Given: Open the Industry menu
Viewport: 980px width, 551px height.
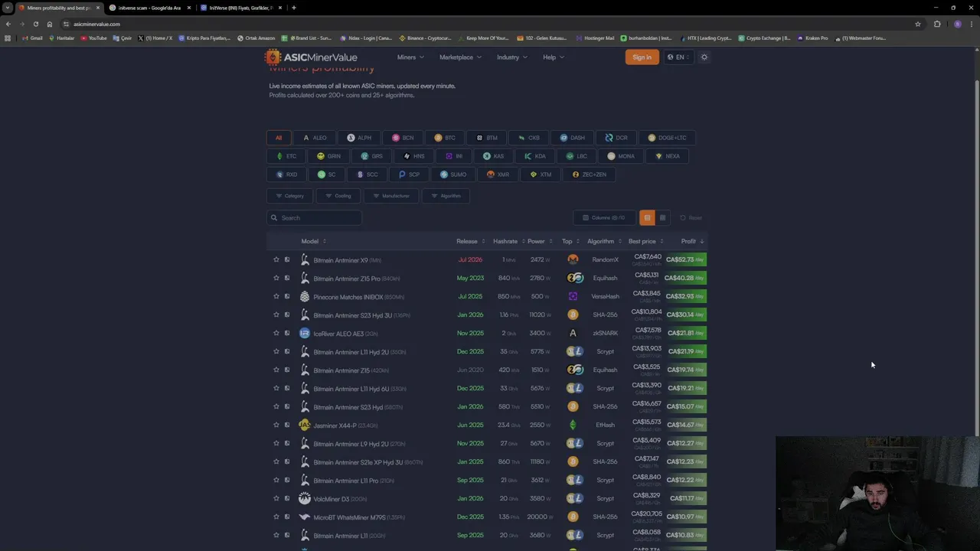Looking at the screenshot, I should point(512,57).
